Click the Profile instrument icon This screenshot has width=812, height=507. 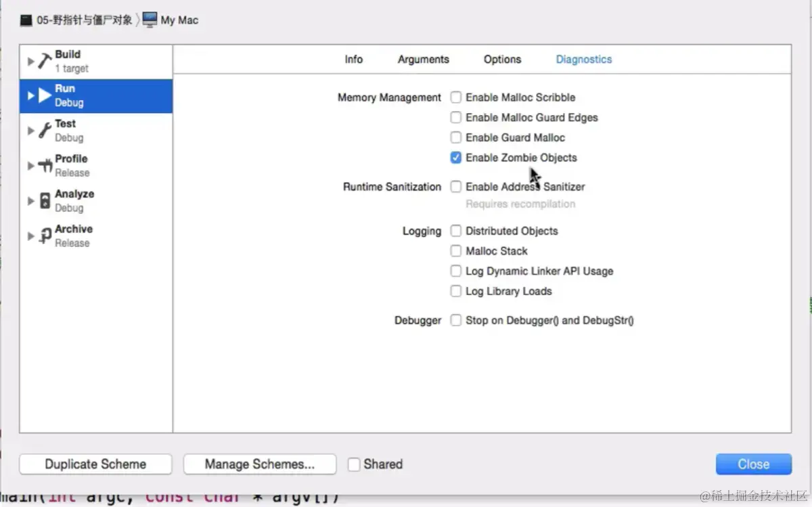(45, 166)
